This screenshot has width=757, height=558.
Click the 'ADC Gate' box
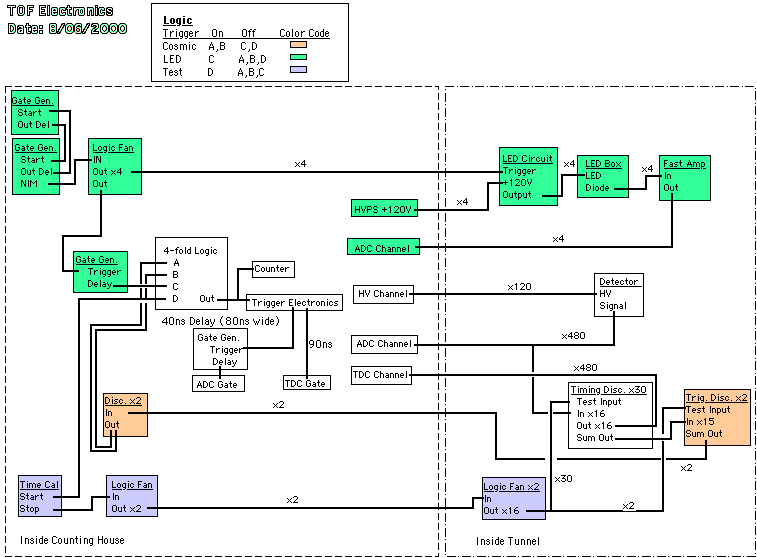pos(218,384)
